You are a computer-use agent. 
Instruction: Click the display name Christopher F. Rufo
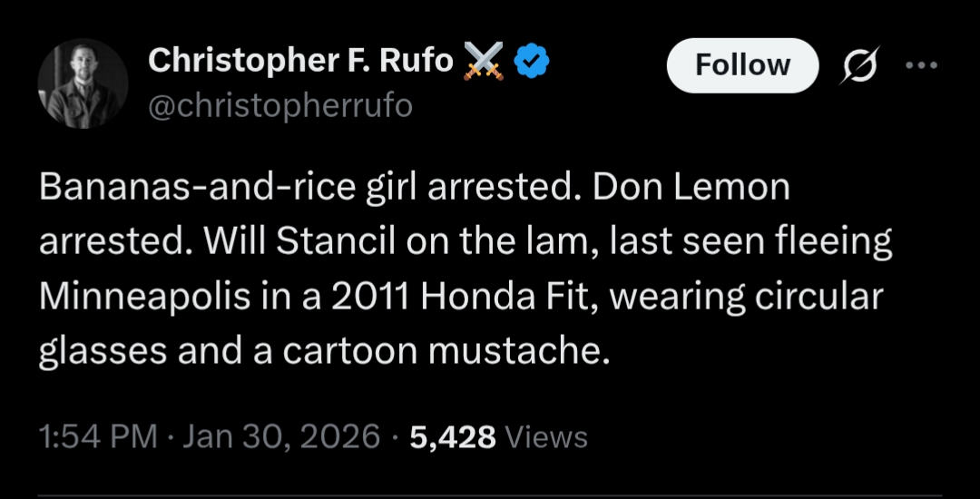click(300, 61)
